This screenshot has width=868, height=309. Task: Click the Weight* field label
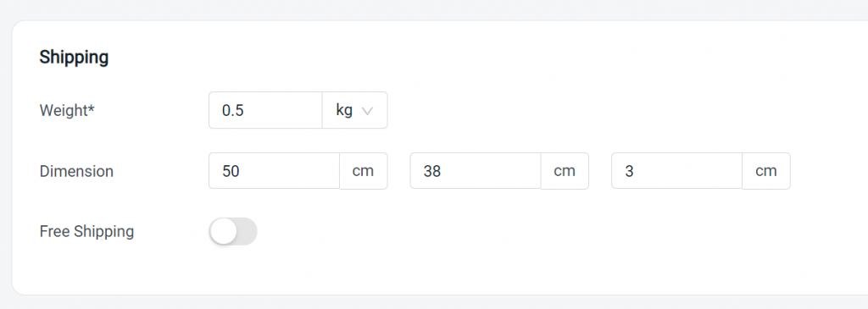[67, 111]
